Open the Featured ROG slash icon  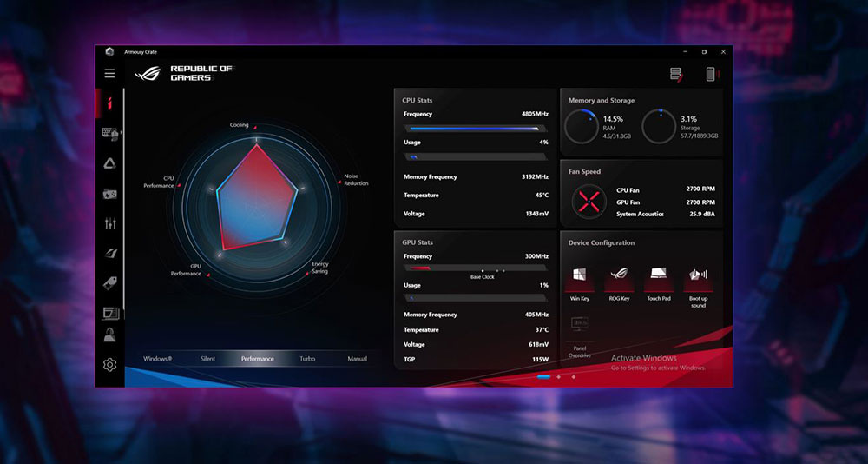pos(109,254)
